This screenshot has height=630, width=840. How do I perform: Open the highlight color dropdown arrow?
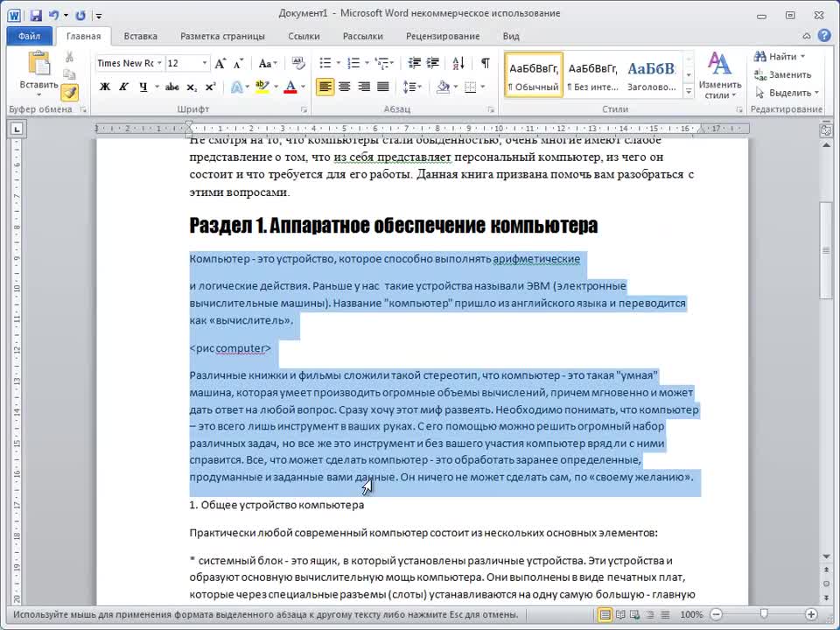pos(276,87)
